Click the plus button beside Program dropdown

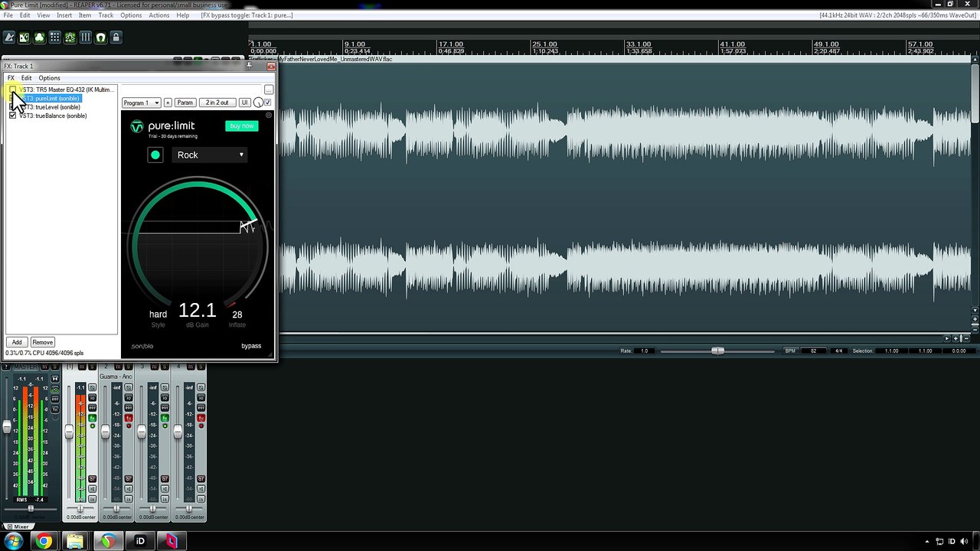[x=168, y=103]
